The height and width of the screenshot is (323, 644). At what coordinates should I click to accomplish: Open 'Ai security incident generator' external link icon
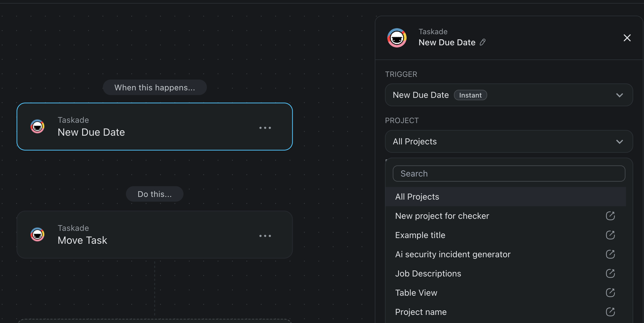tap(610, 254)
